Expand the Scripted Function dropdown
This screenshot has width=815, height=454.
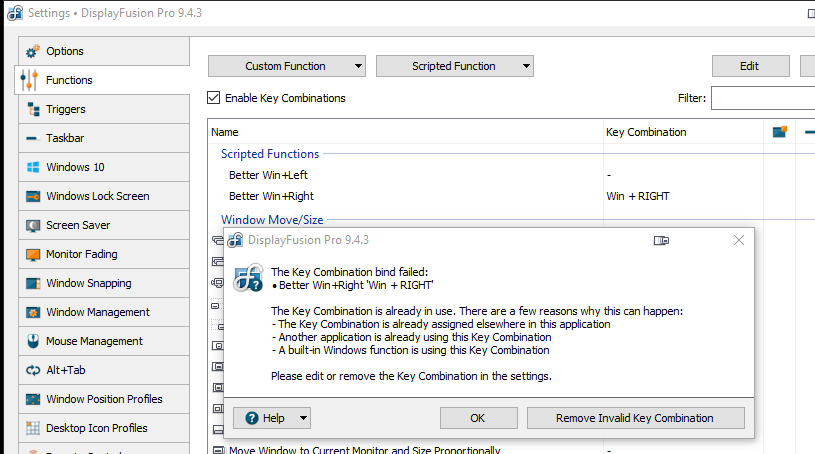click(454, 66)
